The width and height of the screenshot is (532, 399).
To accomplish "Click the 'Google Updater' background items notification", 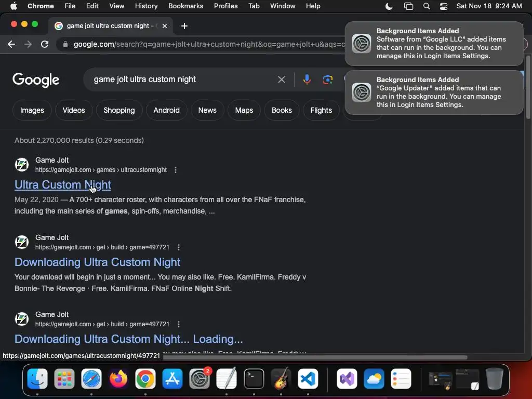I will click(x=434, y=92).
